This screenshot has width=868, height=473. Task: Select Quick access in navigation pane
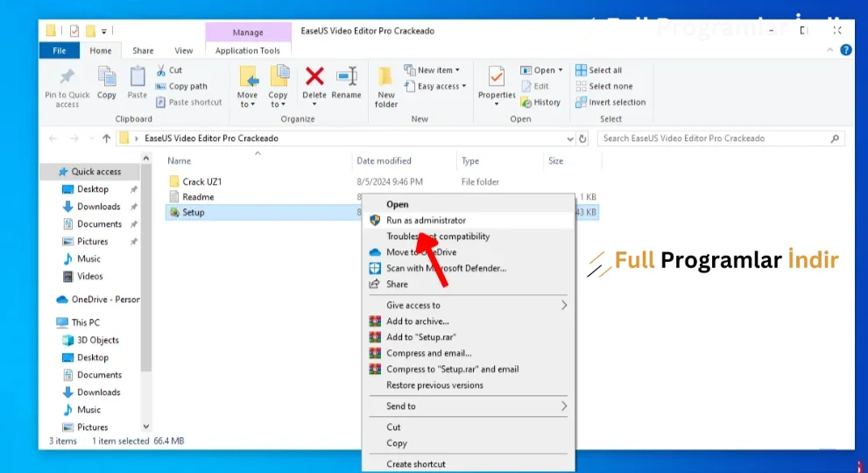pos(90,172)
